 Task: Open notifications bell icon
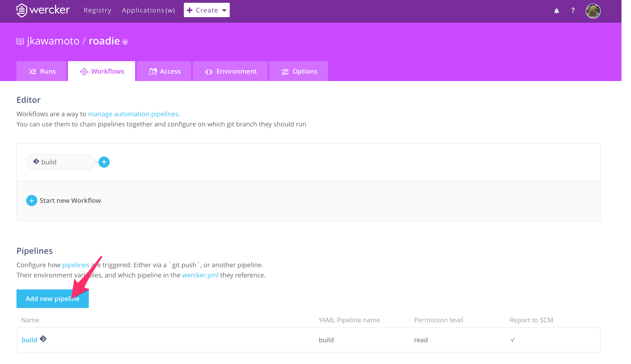point(556,11)
